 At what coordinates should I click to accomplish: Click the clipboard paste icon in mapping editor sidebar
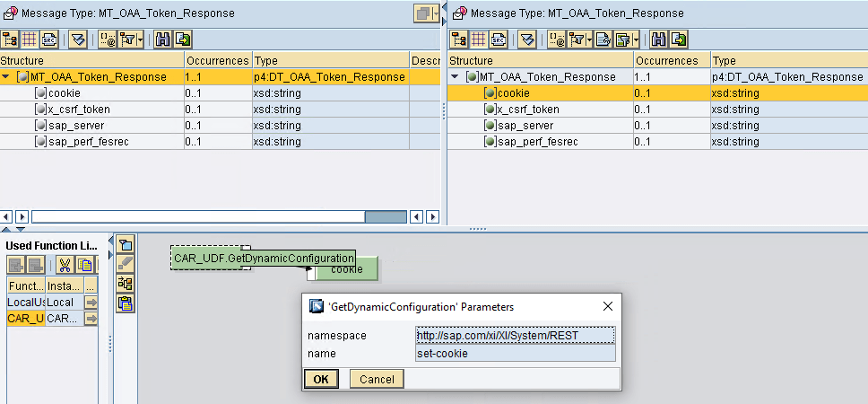click(126, 303)
